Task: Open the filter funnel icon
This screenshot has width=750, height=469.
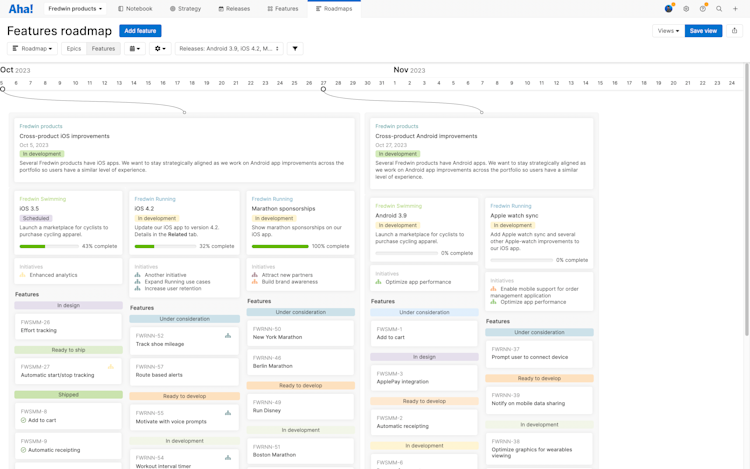Action: [295, 48]
